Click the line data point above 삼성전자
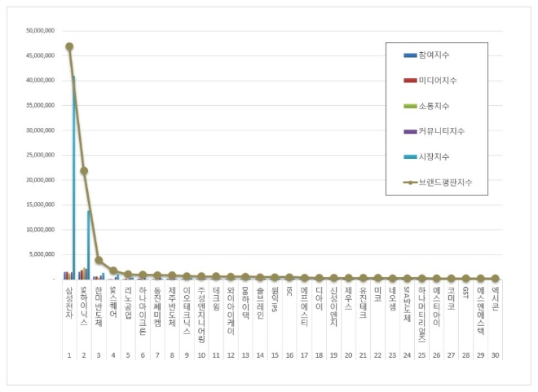Screen dimensions: 538x392 tap(69, 46)
